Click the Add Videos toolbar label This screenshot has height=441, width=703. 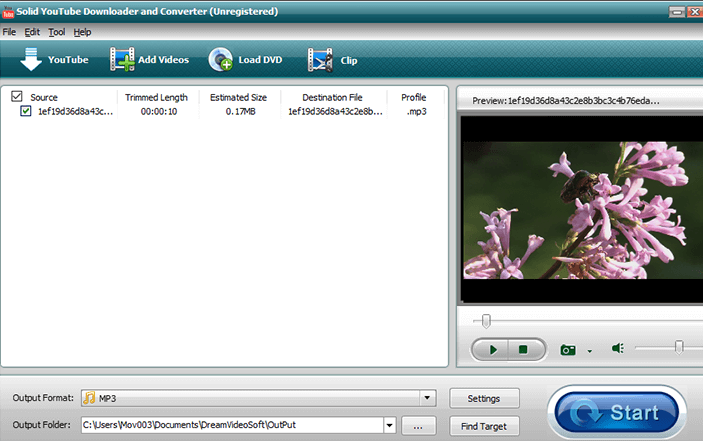[163, 60]
